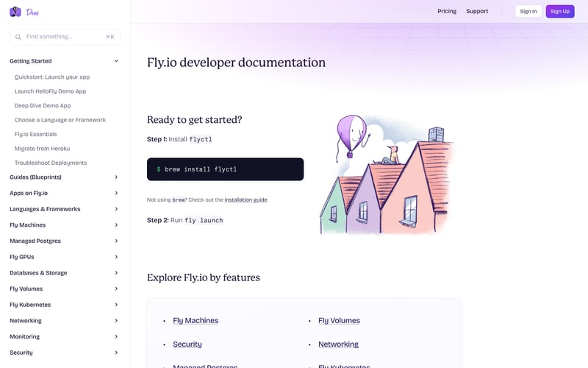Viewport: 588px width, 368px height.
Task: Expand the Apps on Fly.io chevron
Action: [116, 193]
